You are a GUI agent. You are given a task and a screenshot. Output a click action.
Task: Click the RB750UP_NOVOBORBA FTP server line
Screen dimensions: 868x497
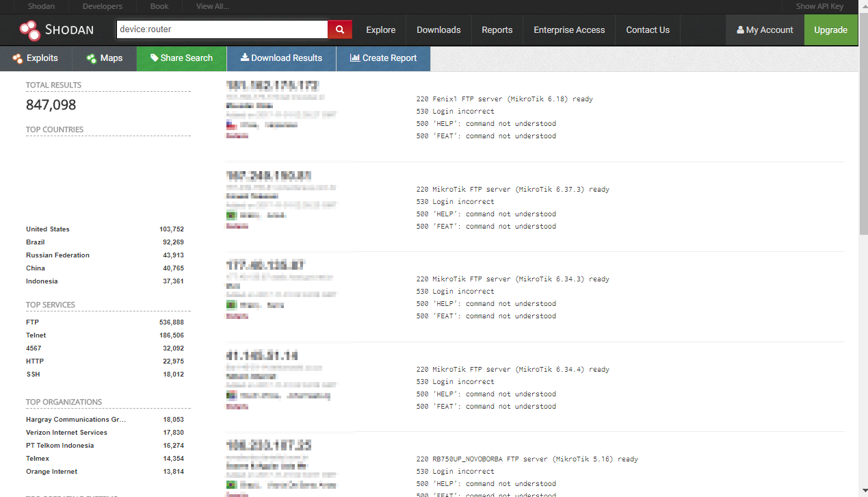[x=527, y=459]
